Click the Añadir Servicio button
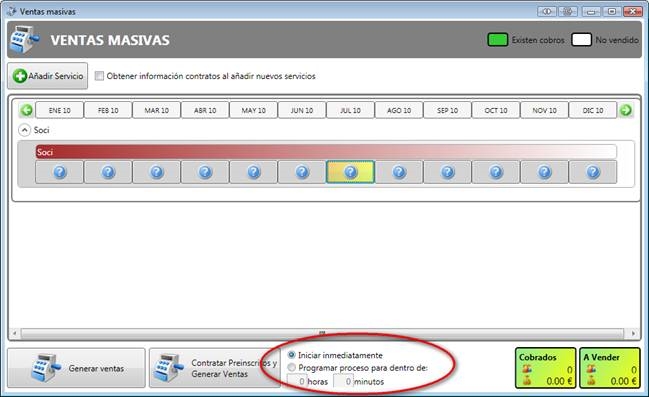This screenshot has height=397, width=649. tap(48, 76)
